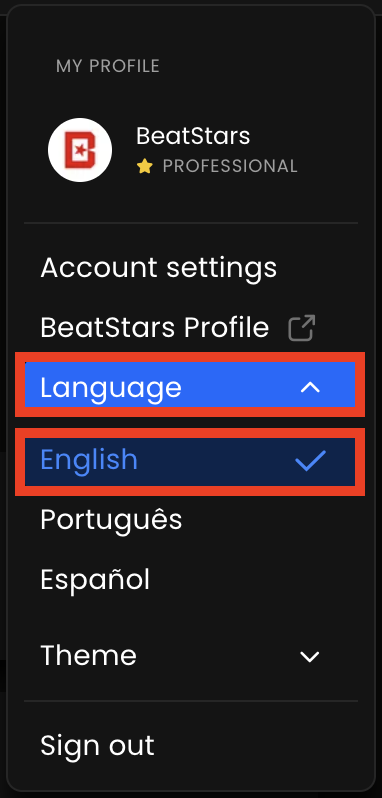Click the MY PROFILE header label
382x798 pixels.
[108, 66]
